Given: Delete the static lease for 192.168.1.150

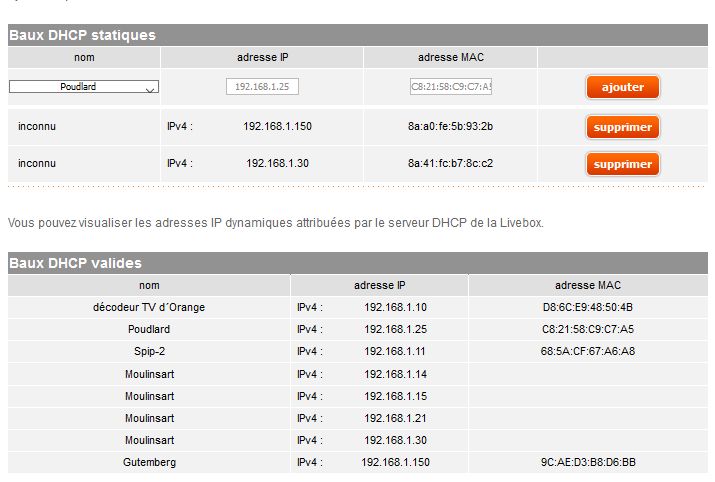Looking at the screenshot, I should point(622,127).
